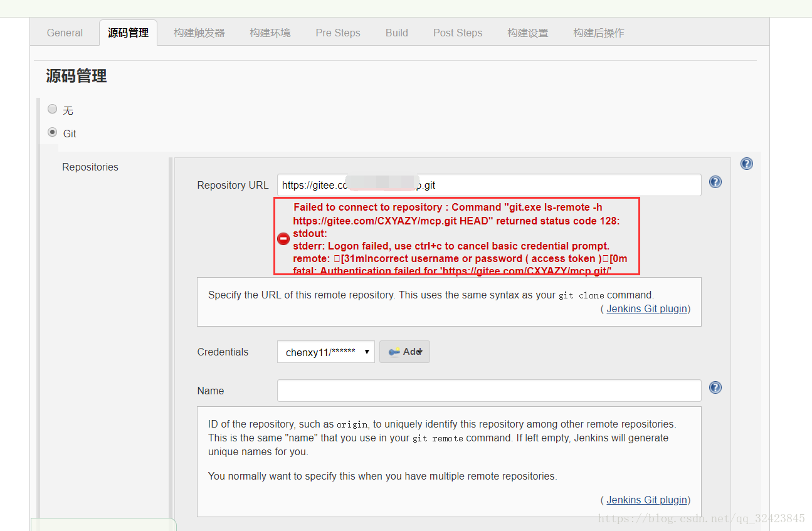Open the 构建设置 tab
Screen dimensions: 812x531
[x=528, y=33]
